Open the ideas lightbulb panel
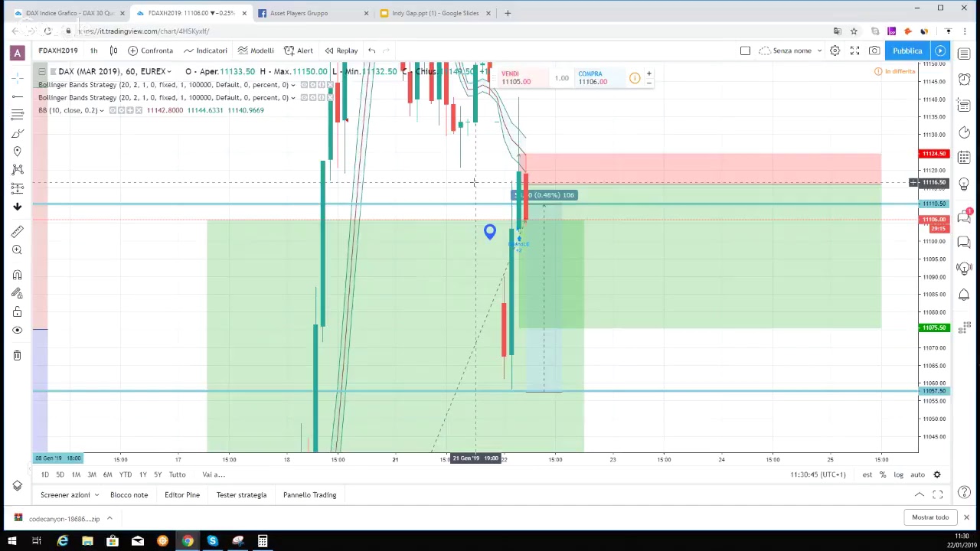The image size is (980, 551). click(964, 184)
